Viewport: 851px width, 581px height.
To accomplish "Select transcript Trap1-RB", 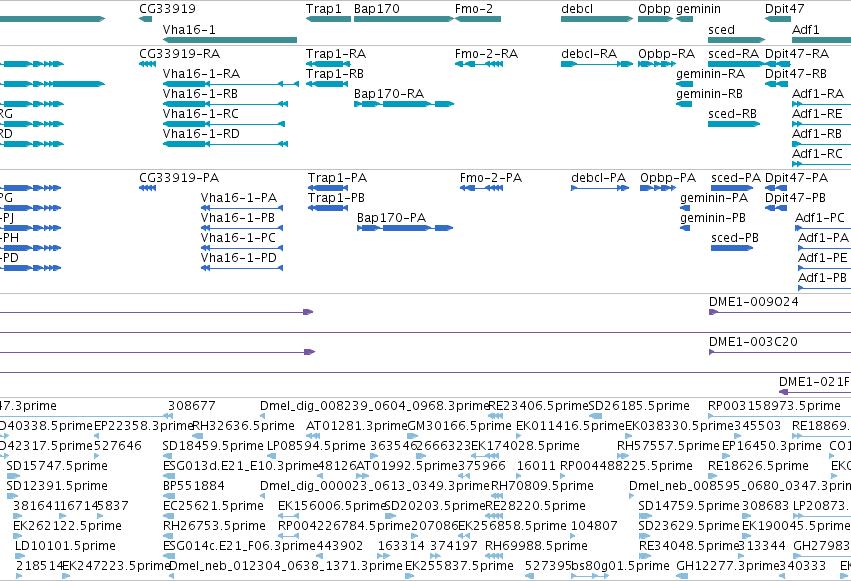I will coord(326,84).
